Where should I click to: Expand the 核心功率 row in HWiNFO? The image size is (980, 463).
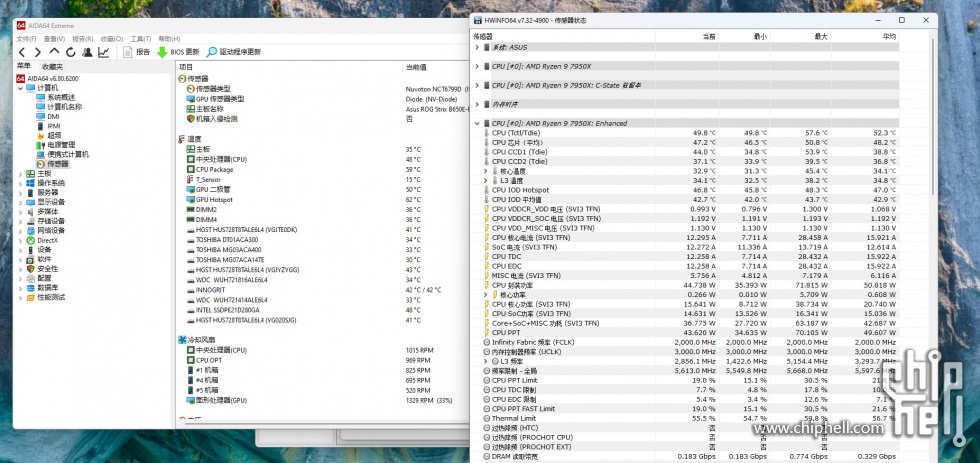click(486, 294)
